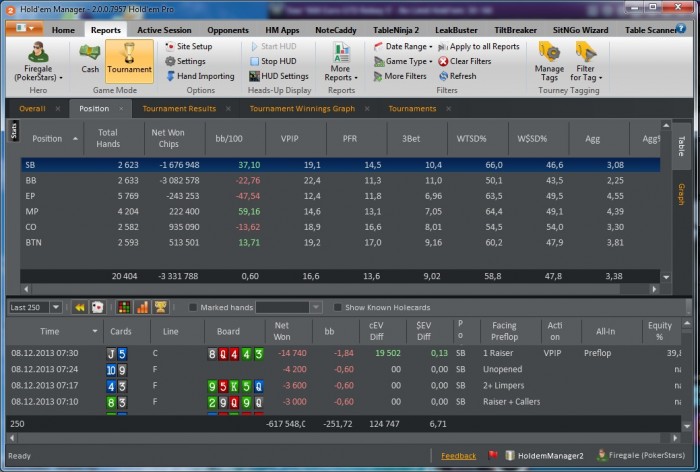This screenshot has height=472, width=700.
Task: Switch to the Overall report tab
Action: pos(32,109)
